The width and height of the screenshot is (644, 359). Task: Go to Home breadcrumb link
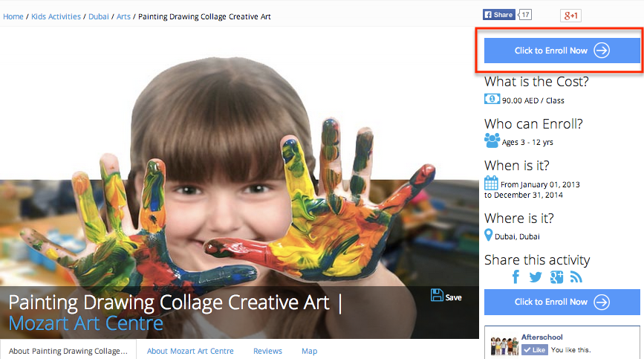pyautogui.click(x=13, y=16)
